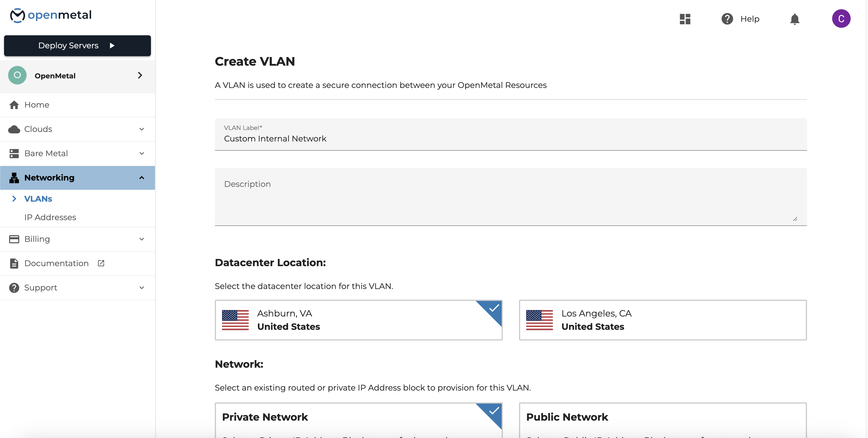This screenshot has height=438, width=868.
Task: Click the OpenMetal organization avatar
Action: 18,76
